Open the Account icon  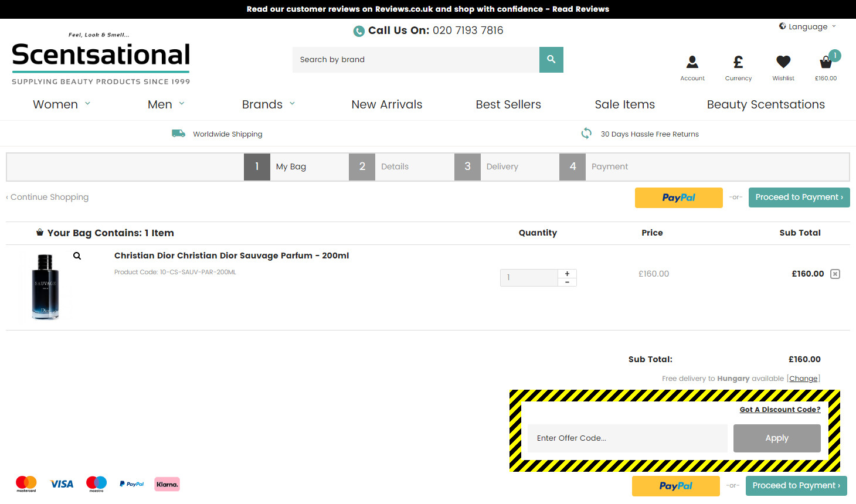click(x=692, y=62)
